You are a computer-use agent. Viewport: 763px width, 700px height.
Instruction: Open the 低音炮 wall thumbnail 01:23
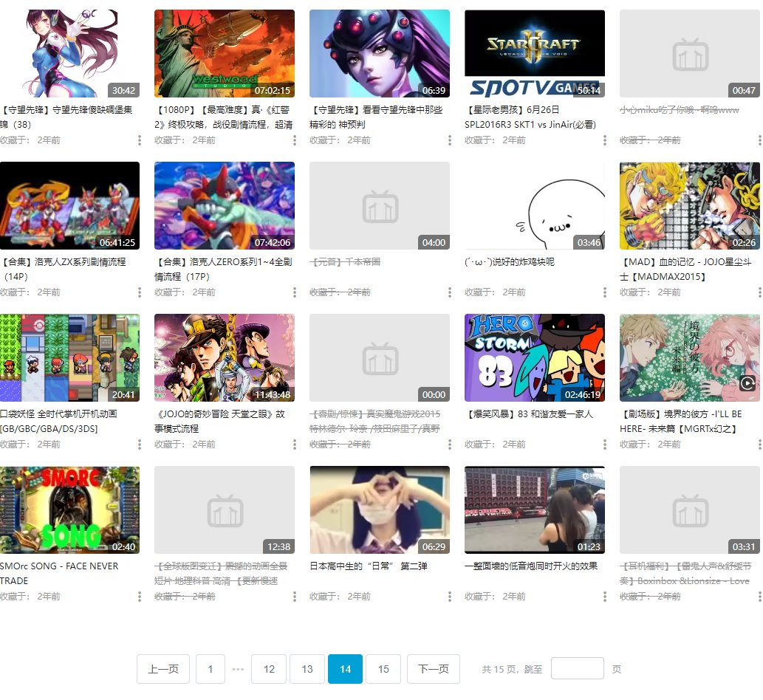point(535,509)
